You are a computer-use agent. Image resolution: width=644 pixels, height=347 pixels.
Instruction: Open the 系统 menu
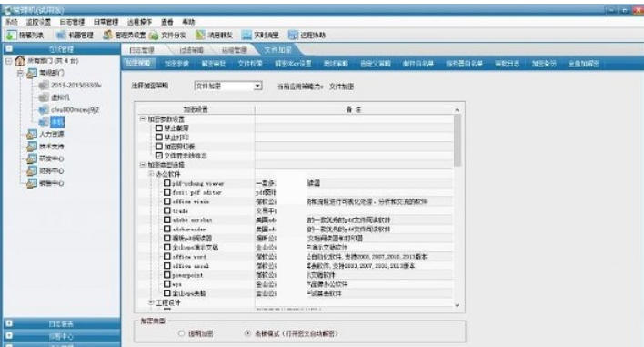pyautogui.click(x=11, y=22)
